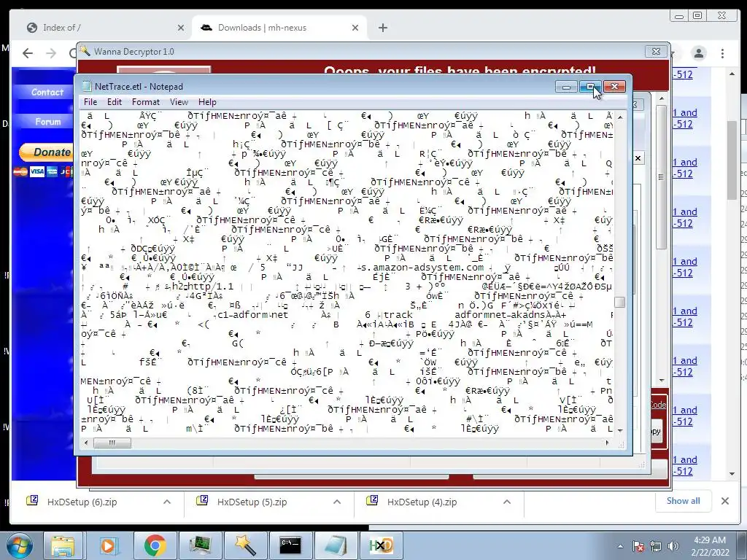Open the Action Center flag icon
The width and height of the screenshot is (747, 560).
point(638,546)
